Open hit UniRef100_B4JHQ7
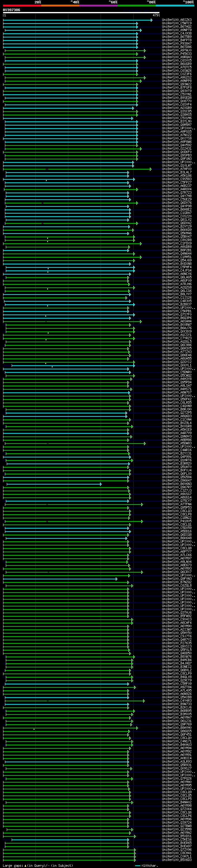This screenshot has height=868, width=197. [177, 664]
